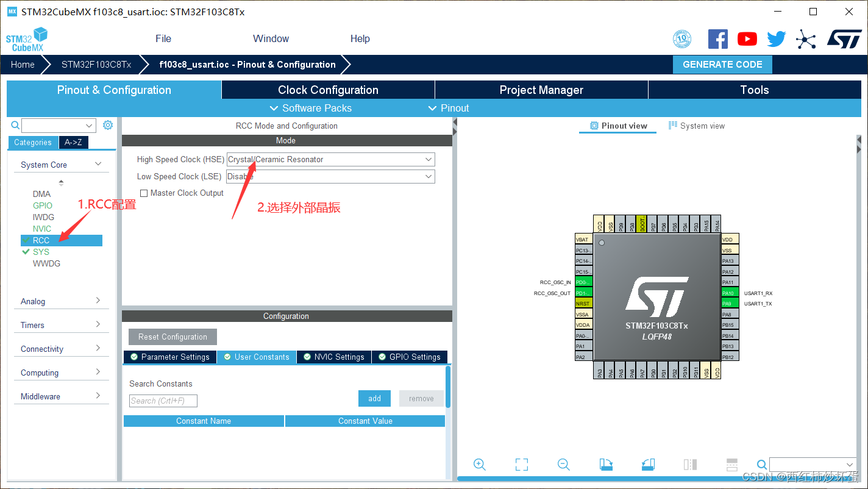Image resolution: width=868 pixels, height=489 pixels.
Task: Open ST Facebook page icon
Action: coord(718,39)
